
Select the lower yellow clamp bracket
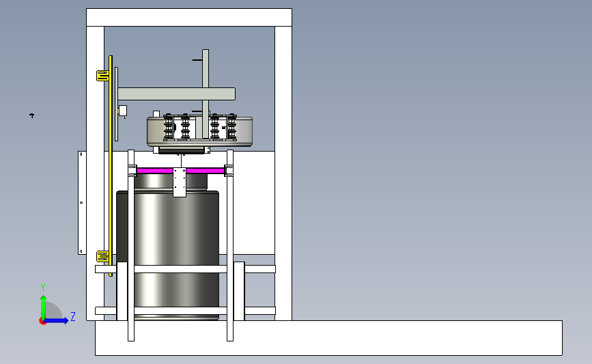tap(102, 257)
